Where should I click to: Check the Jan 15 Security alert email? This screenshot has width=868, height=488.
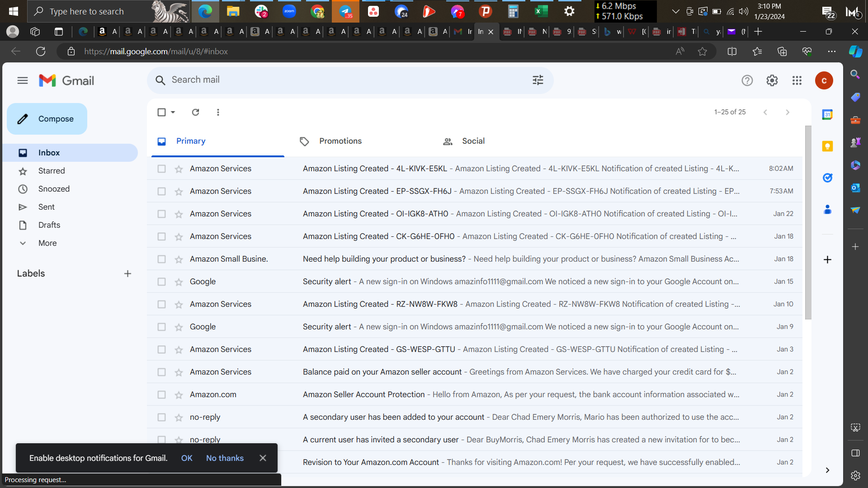[x=161, y=282]
